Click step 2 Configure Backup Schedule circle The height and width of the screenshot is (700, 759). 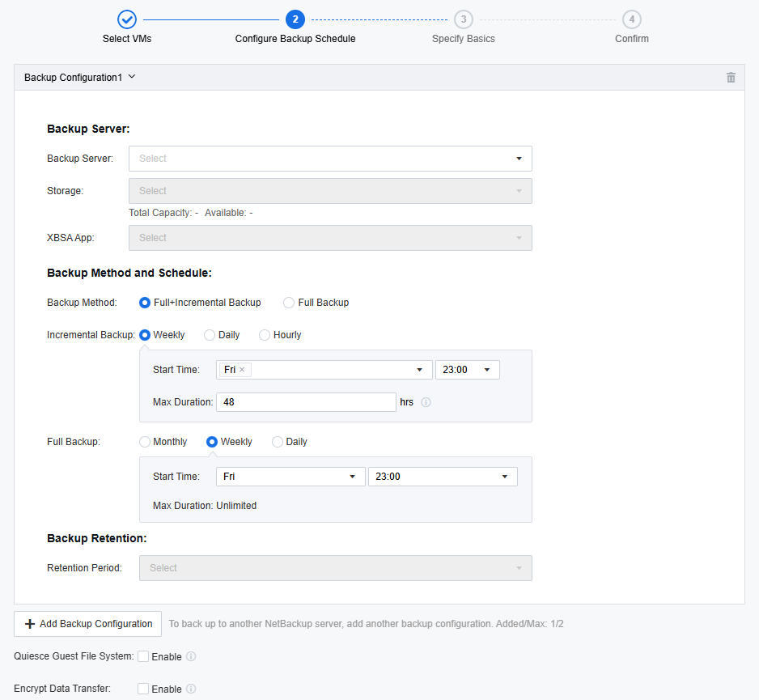click(295, 19)
